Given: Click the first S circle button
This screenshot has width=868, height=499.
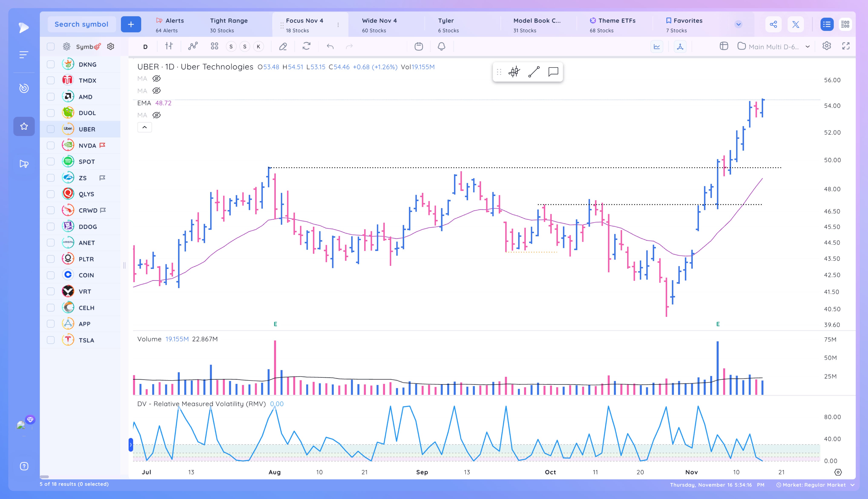Looking at the screenshot, I should (x=231, y=46).
